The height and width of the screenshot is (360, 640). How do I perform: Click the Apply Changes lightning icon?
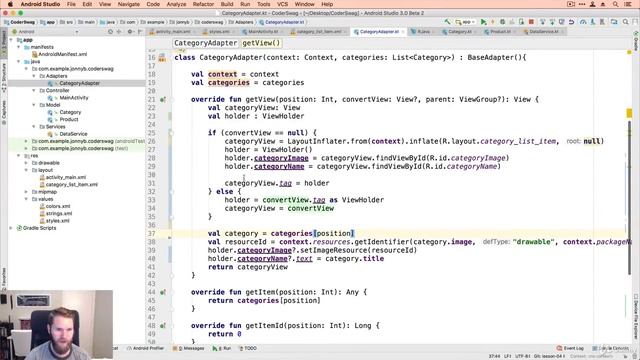[493, 22]
